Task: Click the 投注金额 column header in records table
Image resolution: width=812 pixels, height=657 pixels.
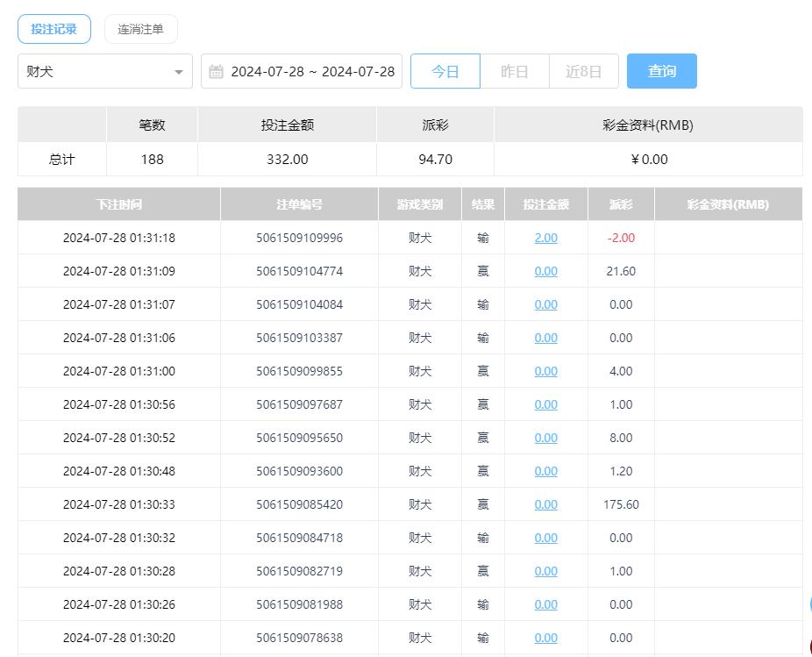Action: 545,204
